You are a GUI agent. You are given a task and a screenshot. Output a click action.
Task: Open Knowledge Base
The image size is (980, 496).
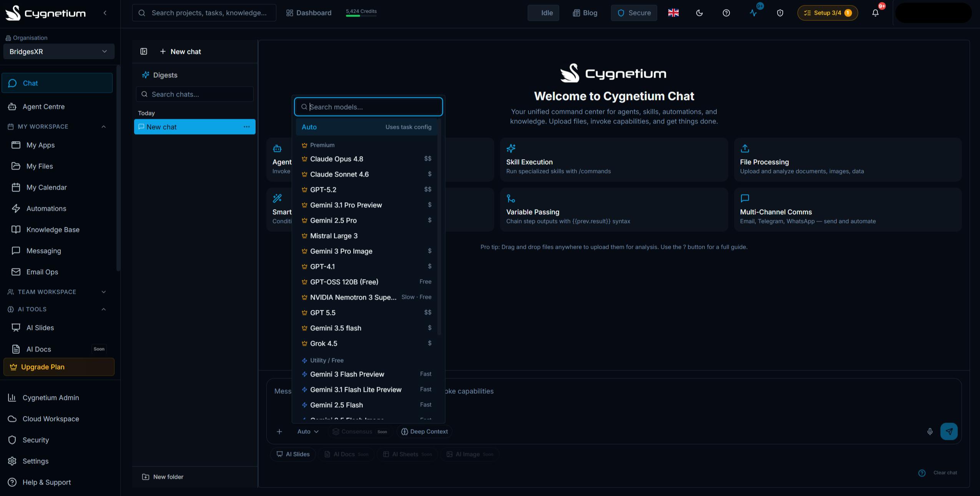[x=57, y=230]
